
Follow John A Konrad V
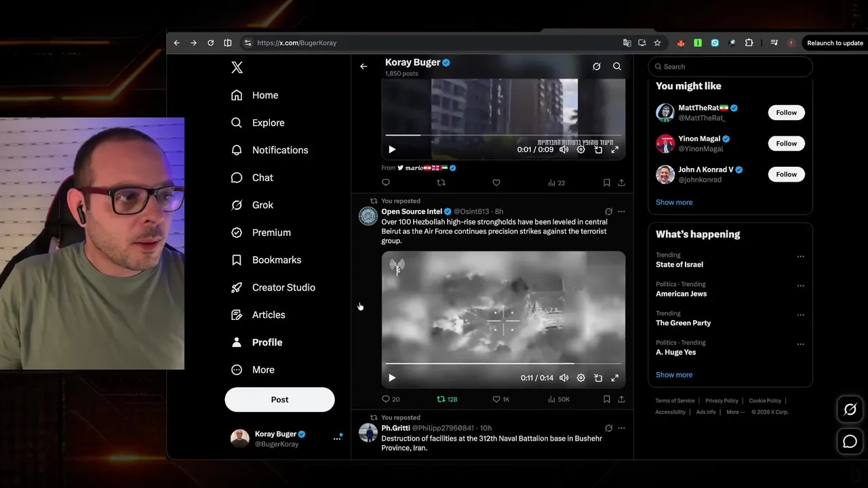tap(786, 174)
